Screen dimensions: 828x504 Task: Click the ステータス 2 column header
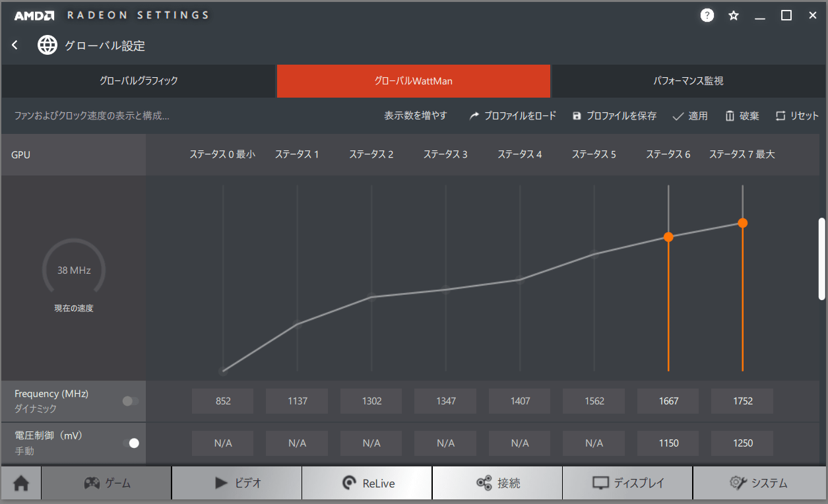371,154
